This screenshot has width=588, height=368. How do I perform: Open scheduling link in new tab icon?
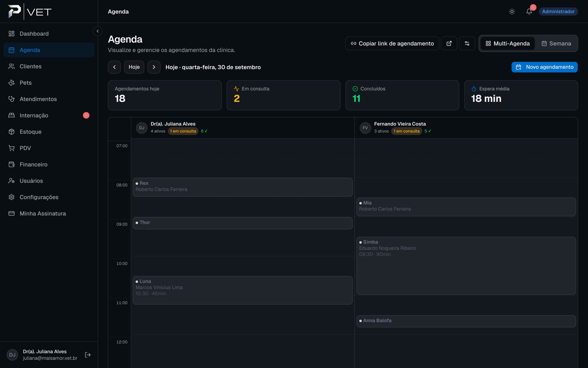click(x=449, y=43)
